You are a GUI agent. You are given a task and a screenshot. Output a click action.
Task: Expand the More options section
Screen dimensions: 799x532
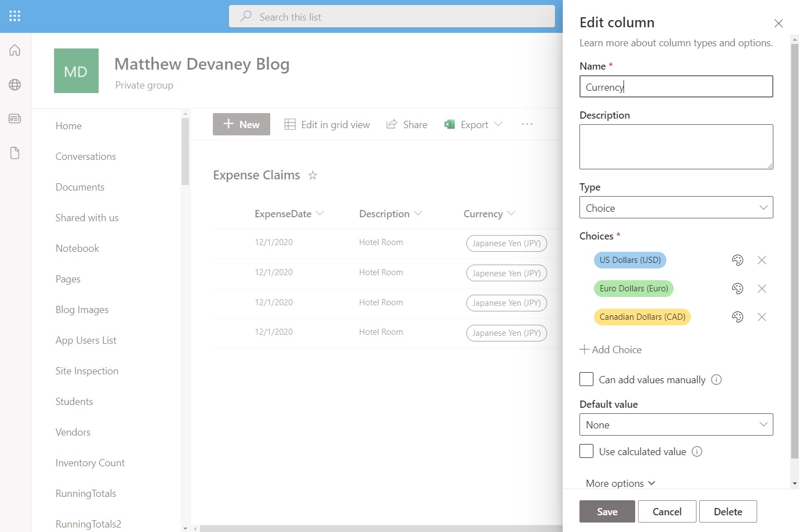point(620,483)
